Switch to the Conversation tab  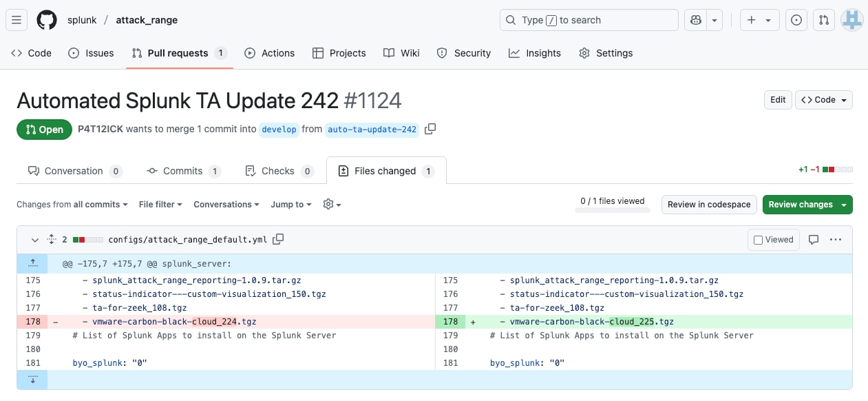(x=75, y=171)
